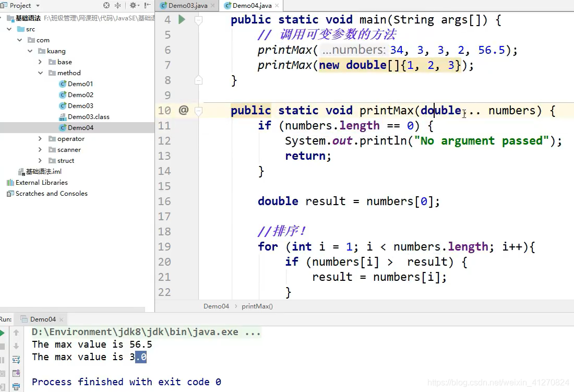Screen dimensions: 574x392
Task: Select the Demo04.java editor tab
Action: coord(252,6)
